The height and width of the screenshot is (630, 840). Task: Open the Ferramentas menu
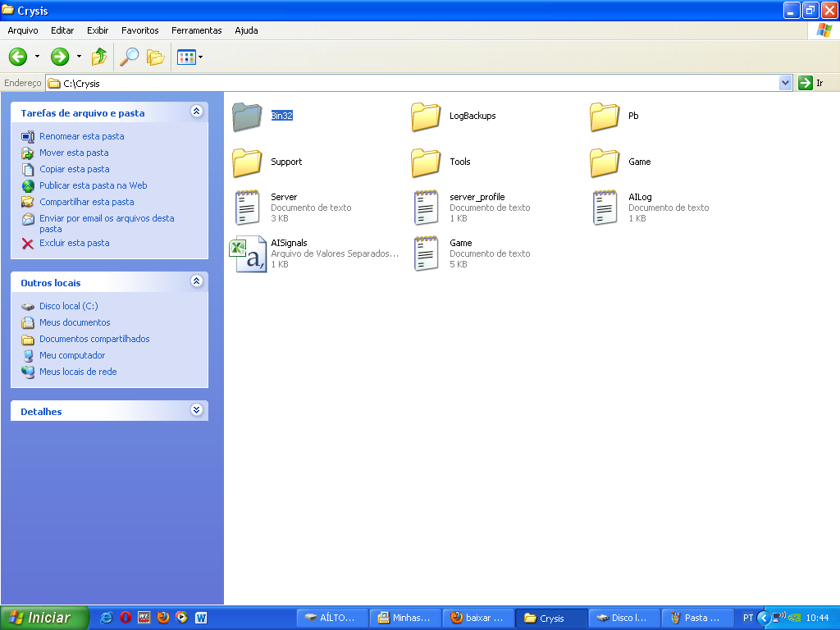click(x=197, y=30)
